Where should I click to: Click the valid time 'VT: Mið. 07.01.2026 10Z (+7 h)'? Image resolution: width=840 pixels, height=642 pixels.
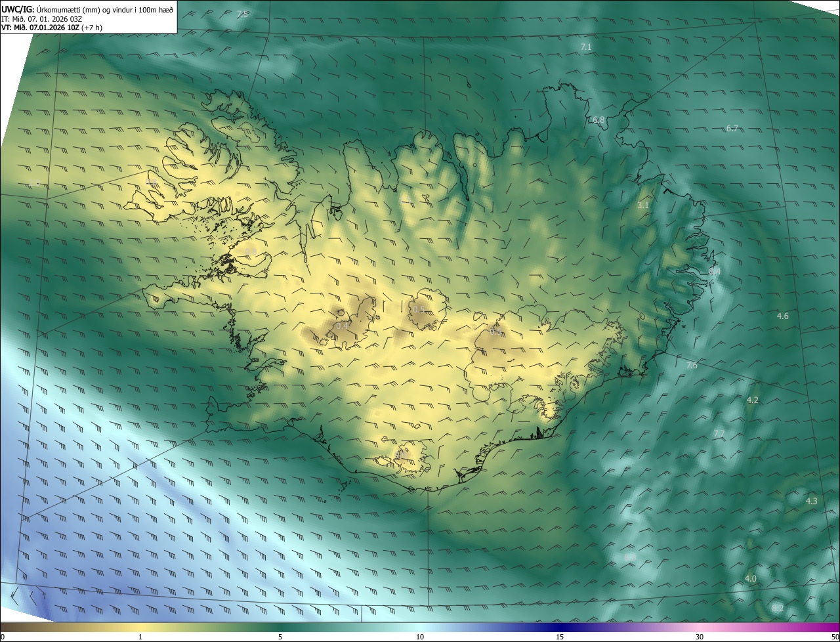51,28
